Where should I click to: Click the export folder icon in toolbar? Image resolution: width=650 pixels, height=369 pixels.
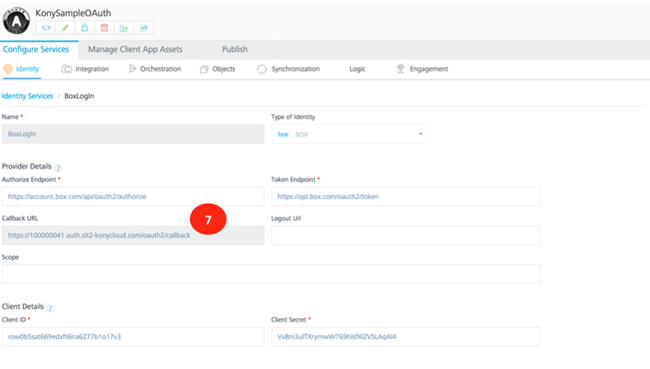(124, 28)
